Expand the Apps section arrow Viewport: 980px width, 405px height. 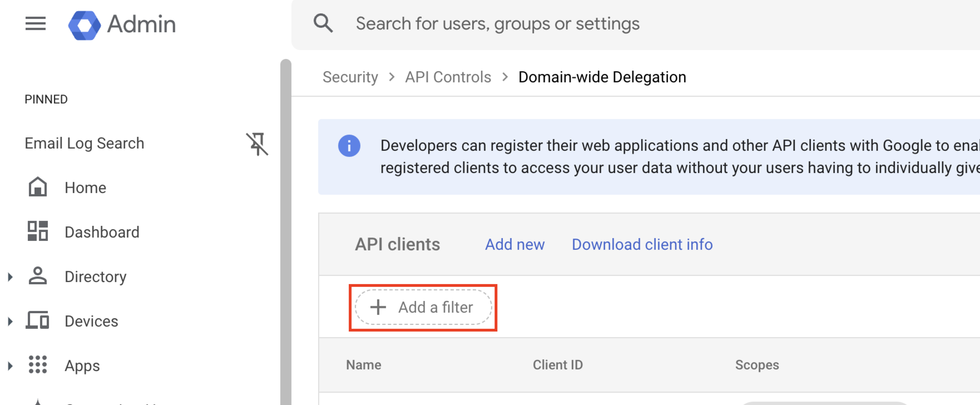click(x=10, y=366)
